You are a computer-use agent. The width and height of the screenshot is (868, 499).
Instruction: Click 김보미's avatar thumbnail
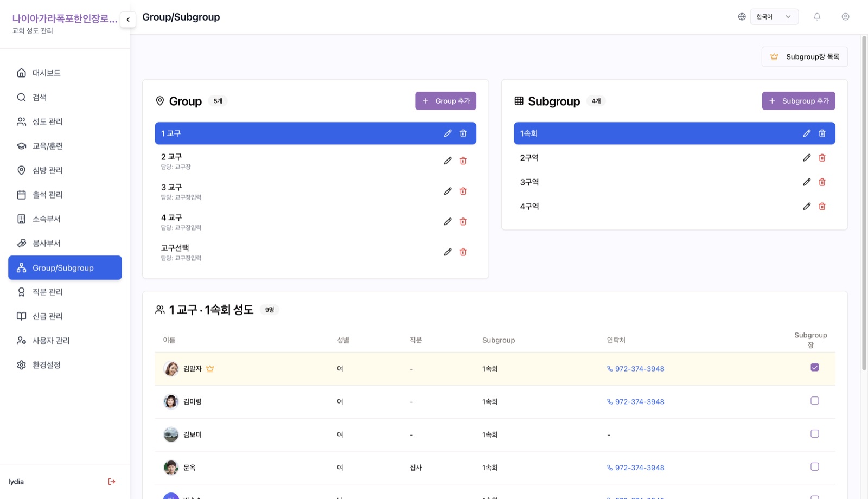pos(171,434)
